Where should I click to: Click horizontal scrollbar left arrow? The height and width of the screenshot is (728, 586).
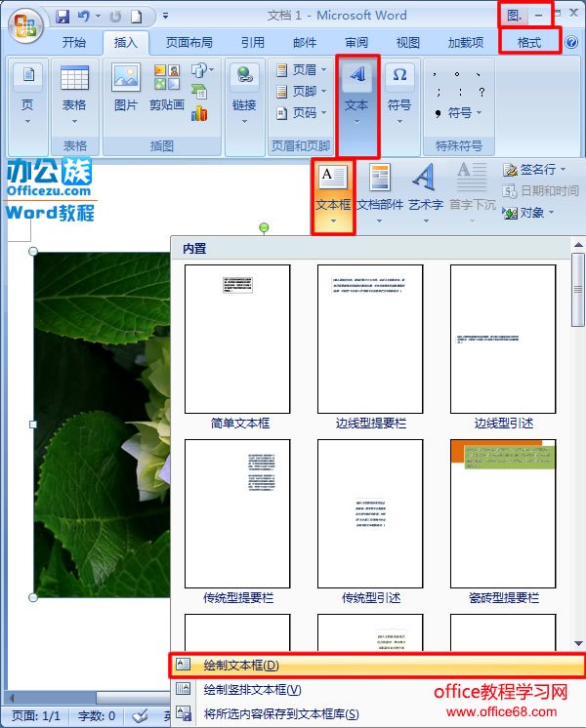12,697
